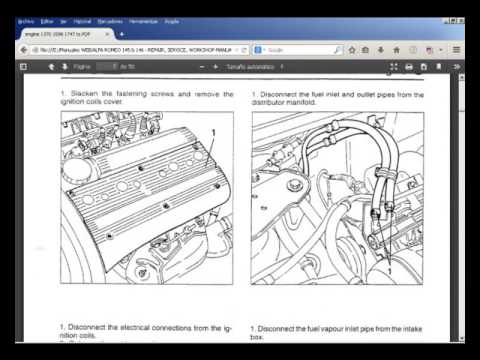
Task: Click the scrollbar up arrow
Action: click(461, 78)
